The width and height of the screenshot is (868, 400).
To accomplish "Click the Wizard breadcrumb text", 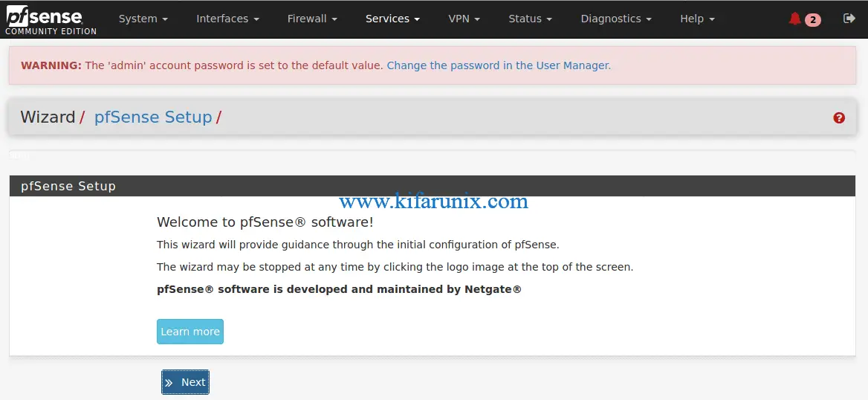I will pyautogui.click(x=48, y=117).
